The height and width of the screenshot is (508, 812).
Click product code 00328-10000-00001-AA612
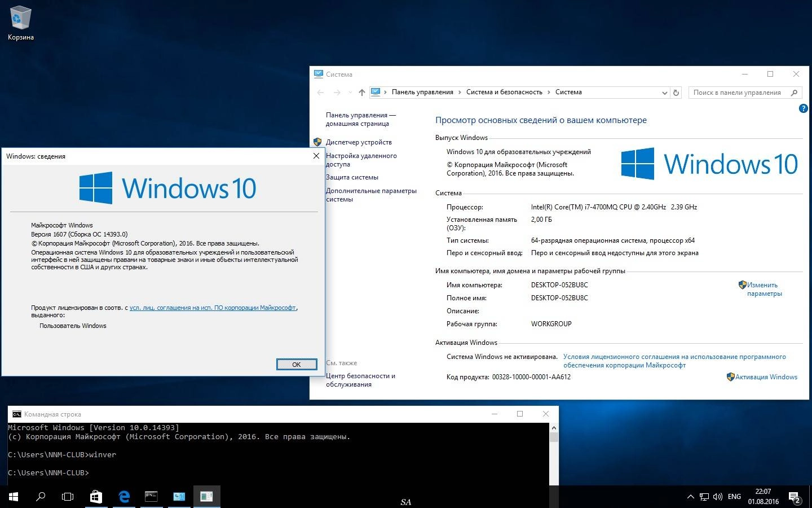coord(531,377)
